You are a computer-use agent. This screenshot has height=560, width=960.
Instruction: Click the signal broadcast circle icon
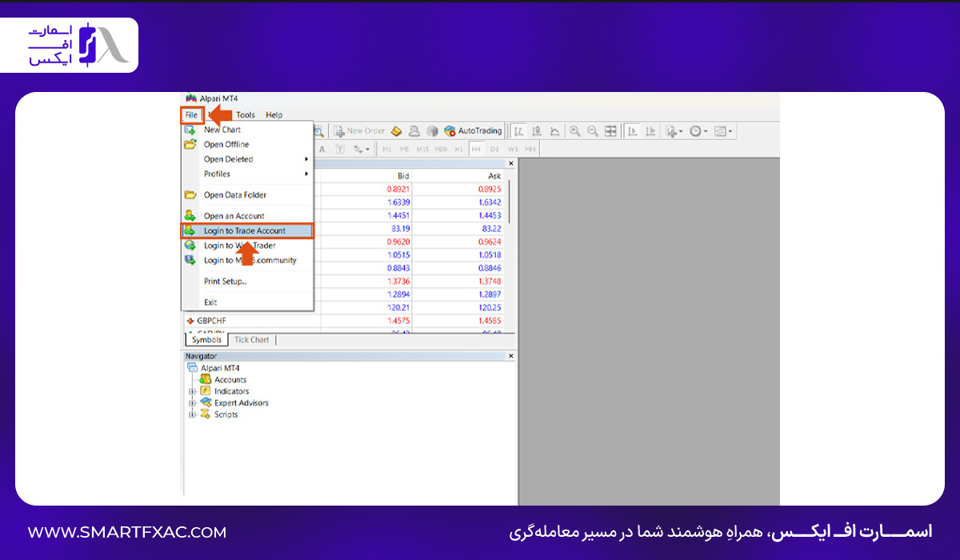point(433,131)
